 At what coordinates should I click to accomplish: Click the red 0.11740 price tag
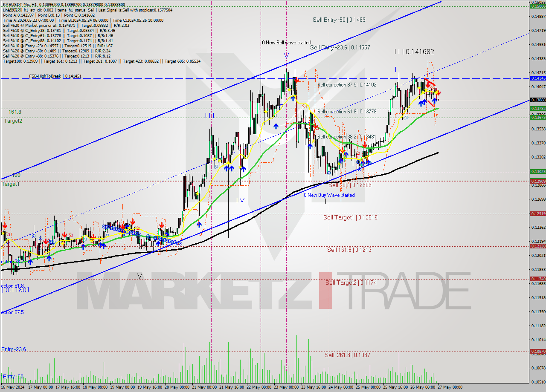coord(537,279)
